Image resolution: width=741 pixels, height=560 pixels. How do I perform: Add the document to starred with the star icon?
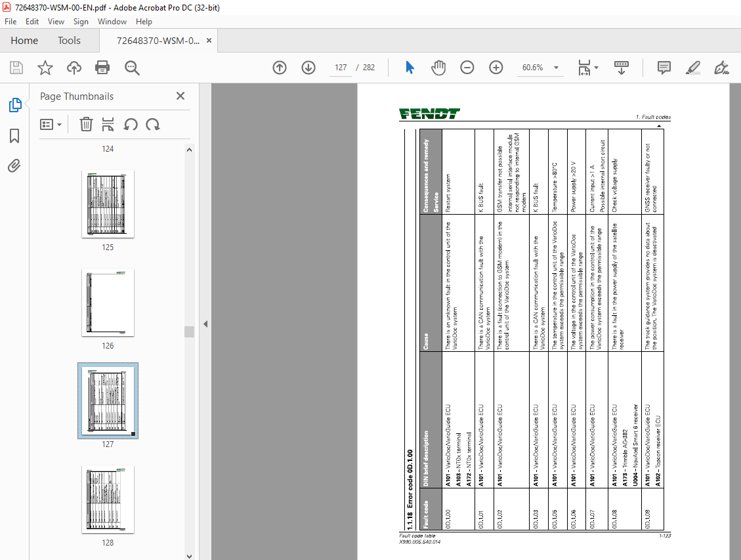pos(45,68)
